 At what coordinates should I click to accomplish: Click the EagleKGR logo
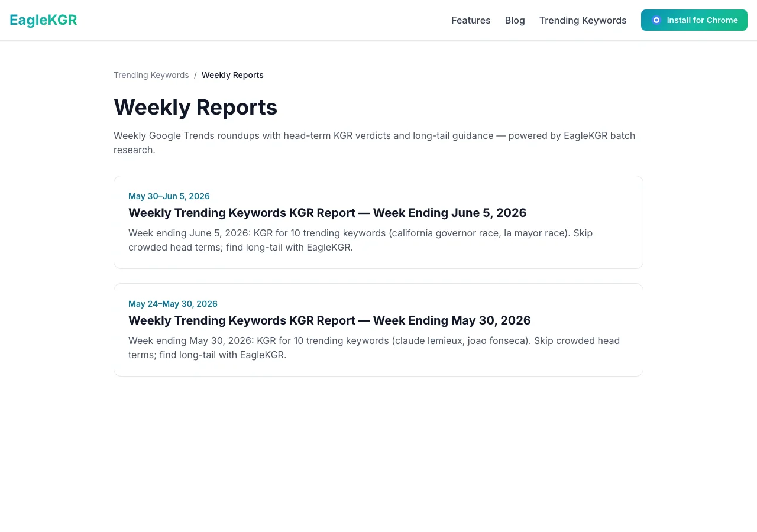[x=43, y=20]
